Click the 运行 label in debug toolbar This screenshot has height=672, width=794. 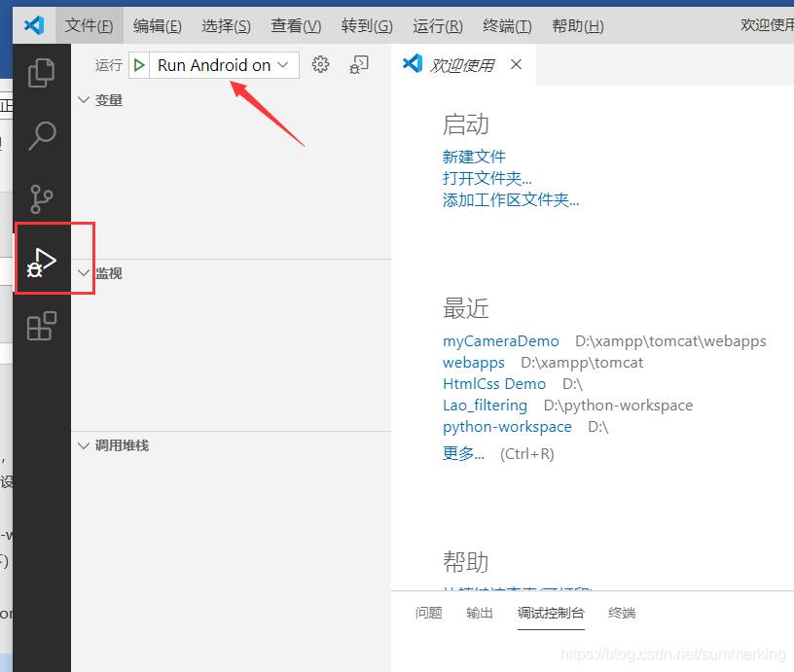point(109,65)
